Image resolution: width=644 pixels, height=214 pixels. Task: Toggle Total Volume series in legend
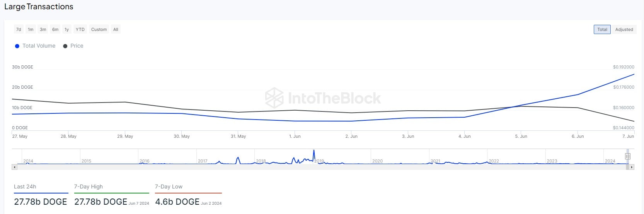coord(39,46)
